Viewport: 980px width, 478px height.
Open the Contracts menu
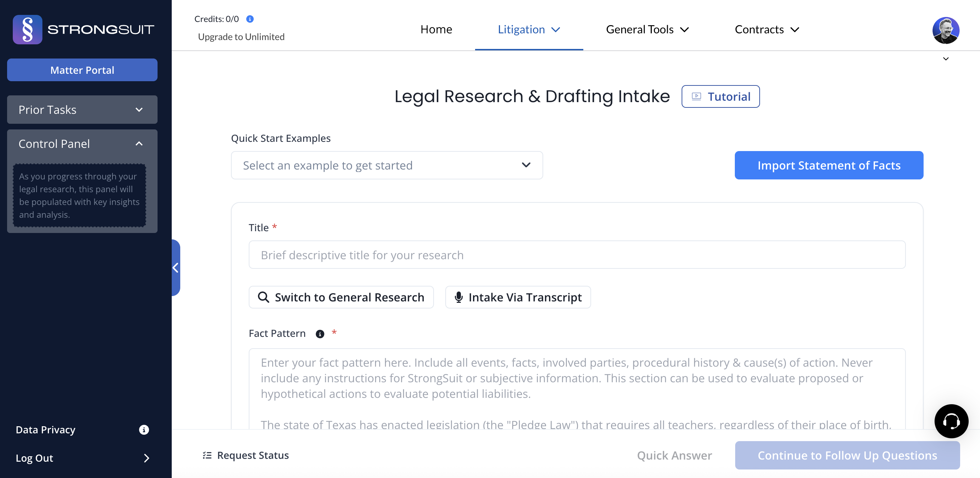766,29
